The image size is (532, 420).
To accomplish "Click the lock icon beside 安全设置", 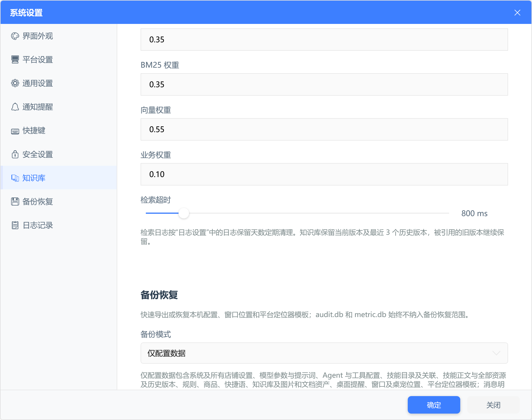I will [15, 154].
